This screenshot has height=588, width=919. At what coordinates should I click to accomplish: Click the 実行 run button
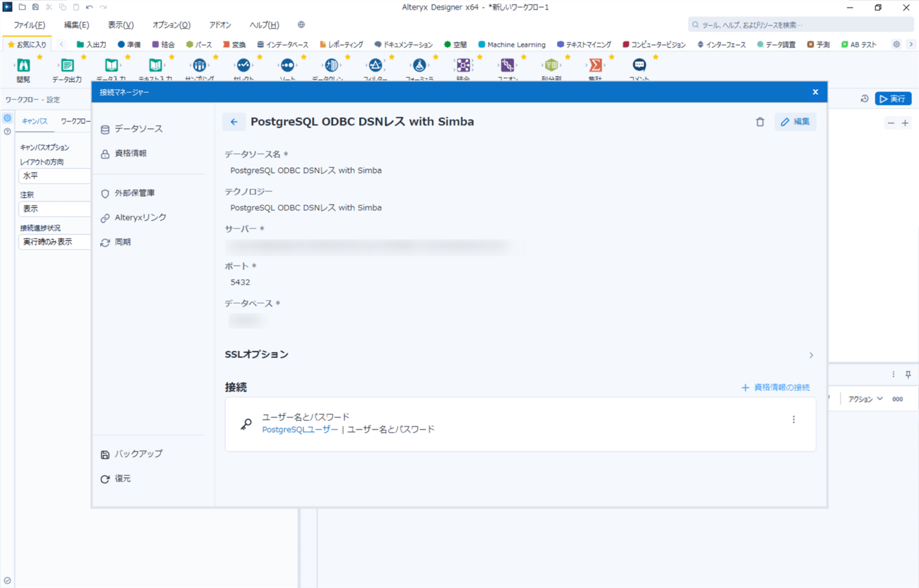(x=893, y=99)
